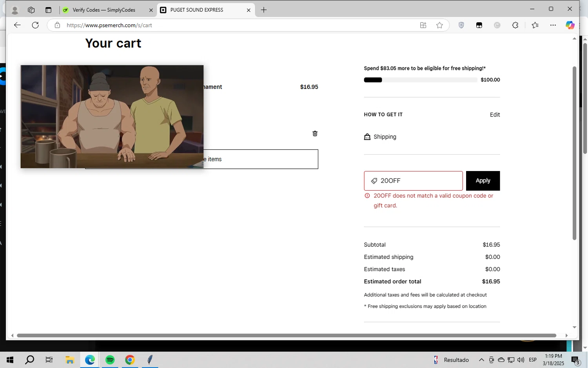588x368 pixels.
Task: Click the ESP language indicator
Action: click(533, 360)
